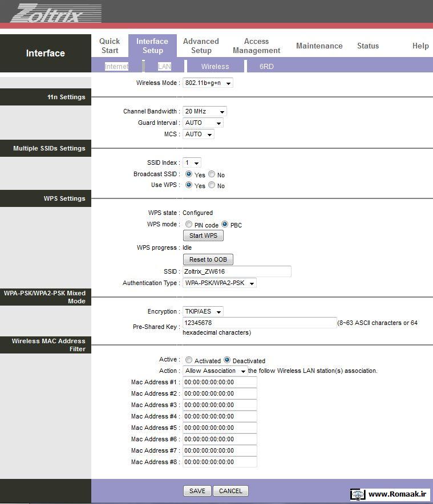Screen dimensions: 433x504
Task: Click the Mac Address #4 field
Action: tap(220, 416)
